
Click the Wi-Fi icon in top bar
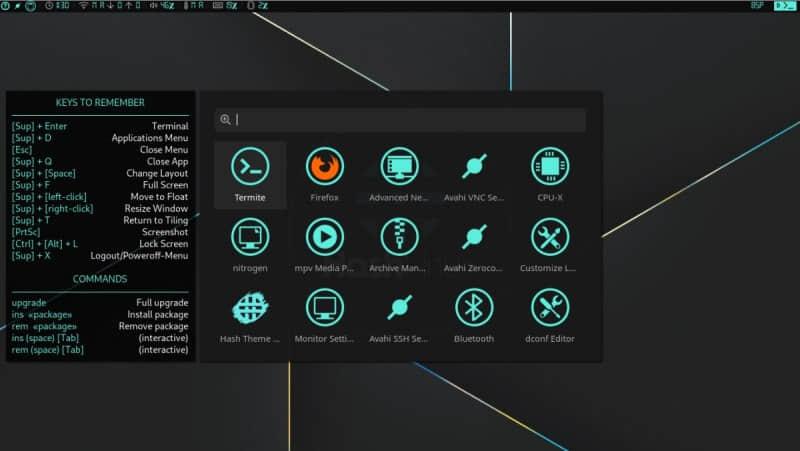(82, 6)
